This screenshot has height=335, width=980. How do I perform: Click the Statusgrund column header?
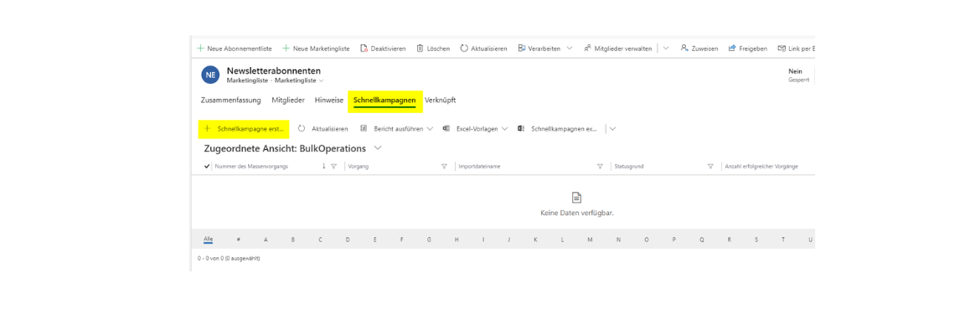[629, 167]
